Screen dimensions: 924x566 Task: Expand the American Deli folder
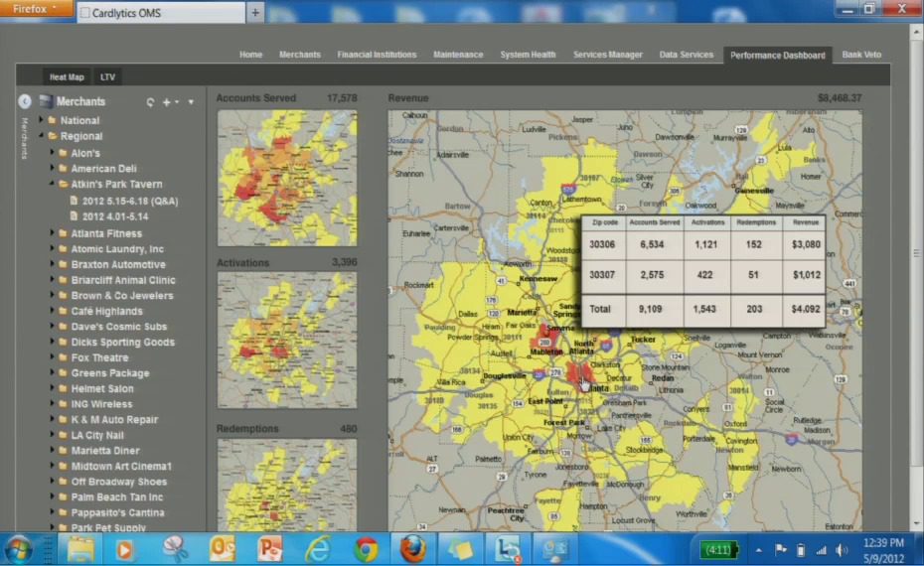pyautogui.click(x=52, y=168)
